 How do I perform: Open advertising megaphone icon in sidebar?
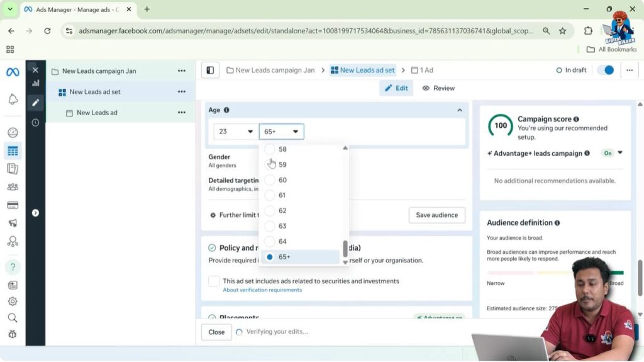(13, 223)
